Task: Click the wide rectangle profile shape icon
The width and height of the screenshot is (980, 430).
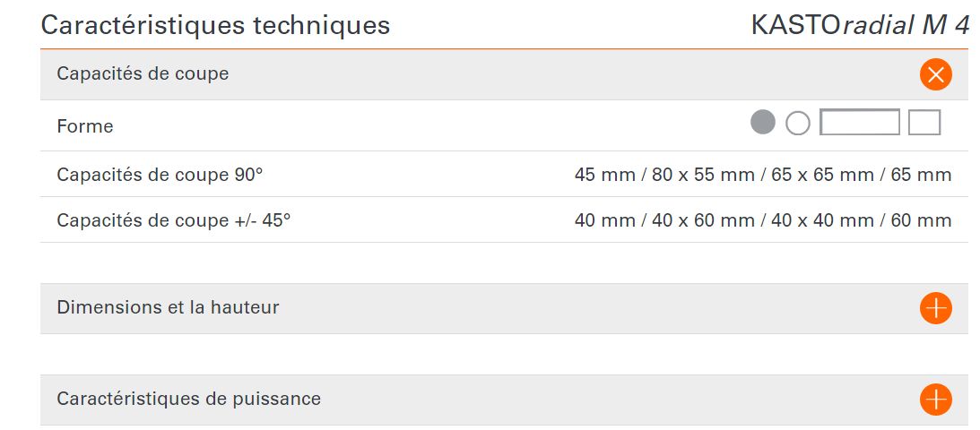Action: point(859,122)
